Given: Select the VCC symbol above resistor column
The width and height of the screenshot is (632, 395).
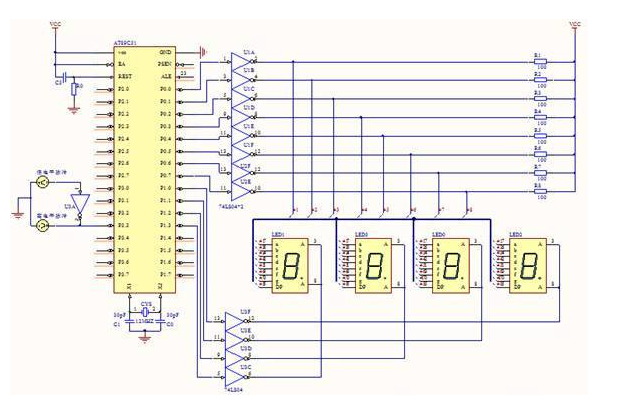Looking at the screenshot, I should click(x=575, y=25).
